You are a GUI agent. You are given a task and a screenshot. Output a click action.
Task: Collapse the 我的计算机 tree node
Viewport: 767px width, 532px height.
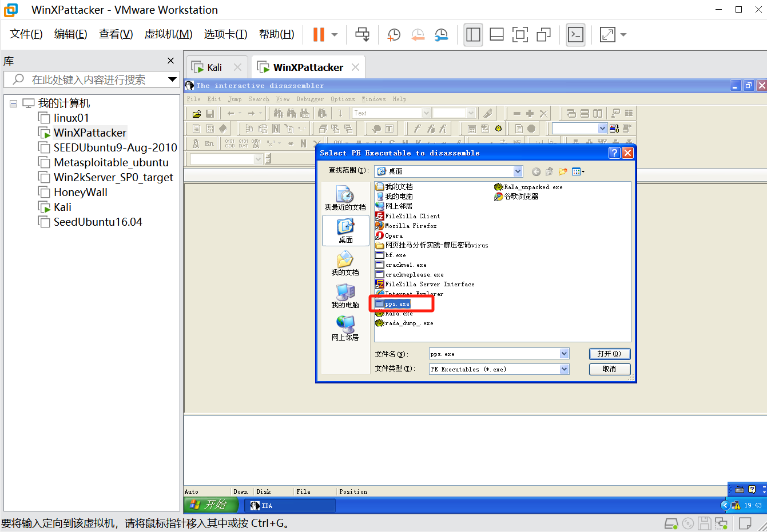[x=13, y=104]
